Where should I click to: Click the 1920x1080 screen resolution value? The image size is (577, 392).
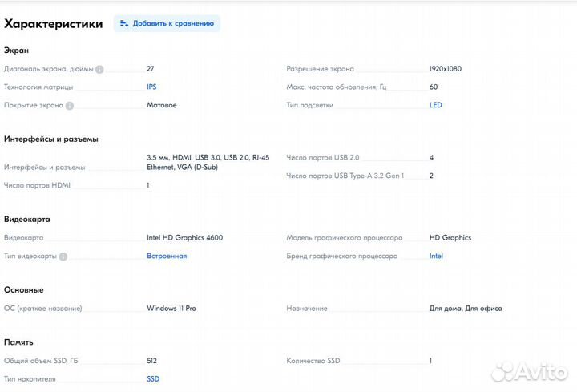tap(446, 68)
